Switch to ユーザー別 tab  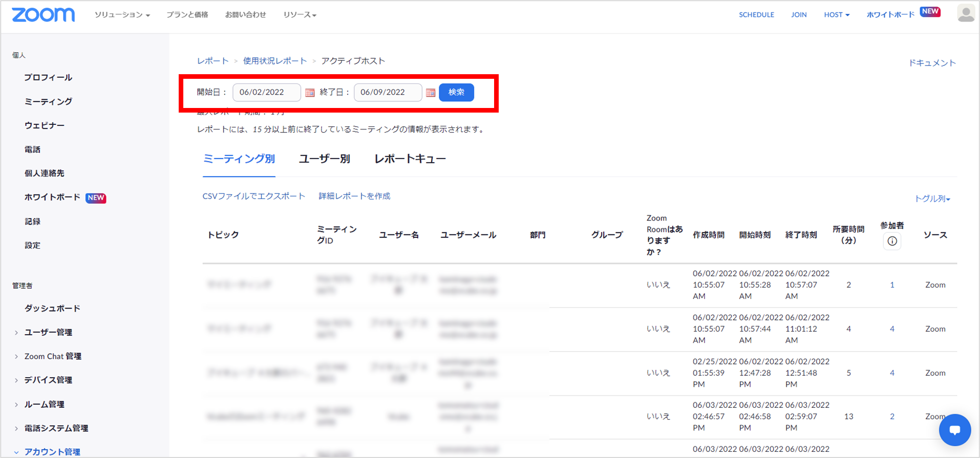pos(325,159)
